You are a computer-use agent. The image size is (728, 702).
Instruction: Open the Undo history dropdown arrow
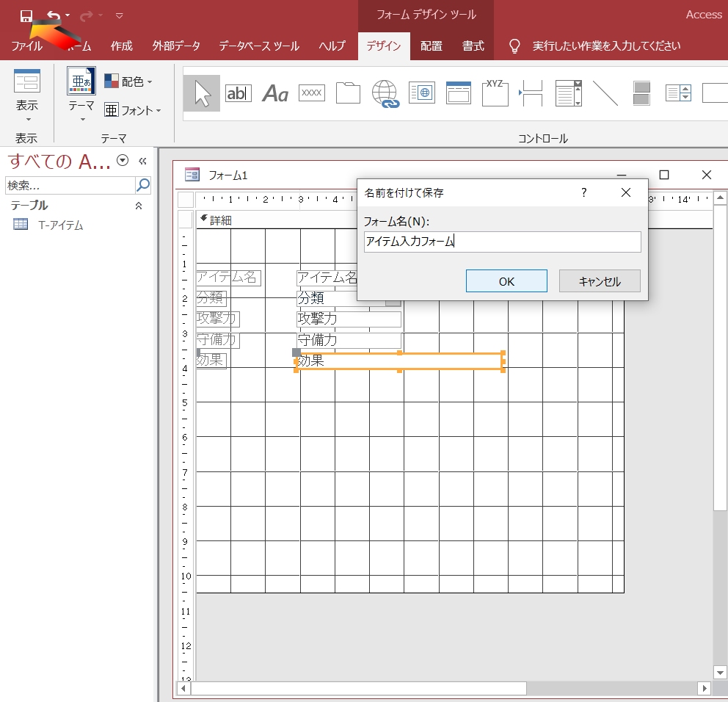(x=68, y=16)
